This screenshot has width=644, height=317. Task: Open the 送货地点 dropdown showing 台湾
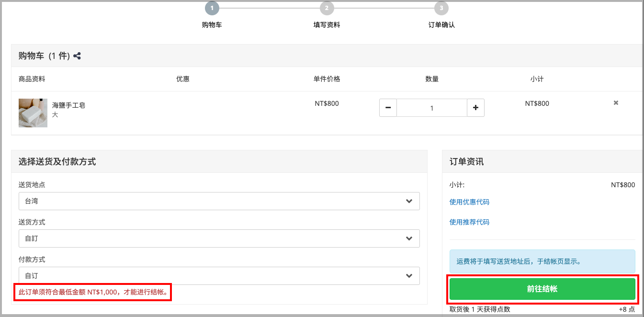coord(219,201)
